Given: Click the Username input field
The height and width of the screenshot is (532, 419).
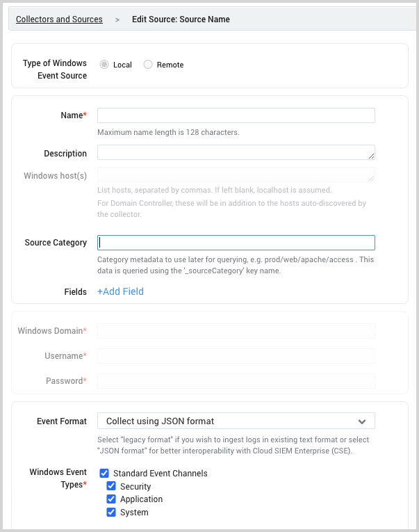Looking at the screenshot, I should click(x=236, y=356).
